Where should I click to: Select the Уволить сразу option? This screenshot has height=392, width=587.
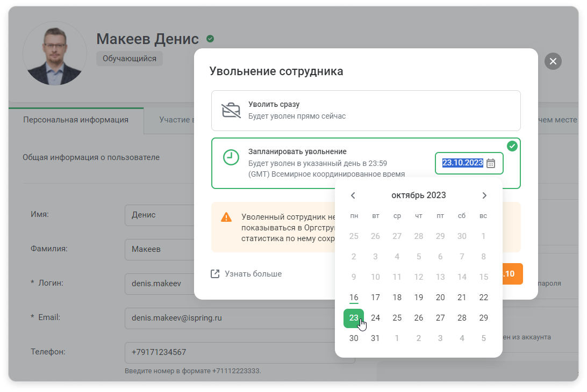(x=366, y=111)
